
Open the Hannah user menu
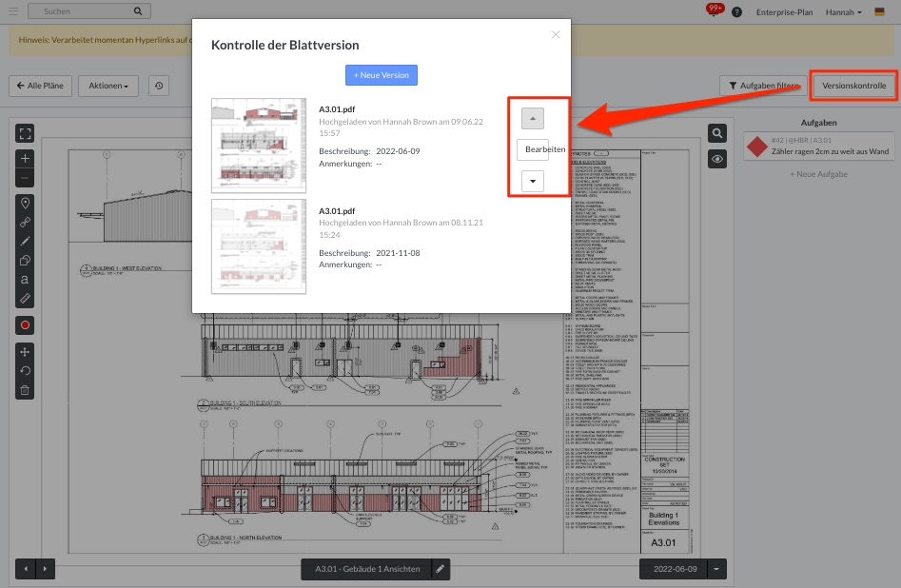click(846, 12)
